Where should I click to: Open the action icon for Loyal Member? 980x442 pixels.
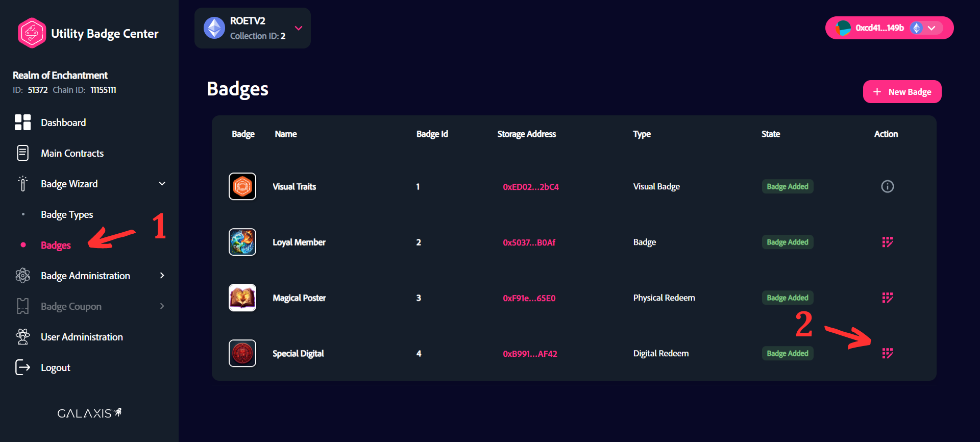[887, 242]
